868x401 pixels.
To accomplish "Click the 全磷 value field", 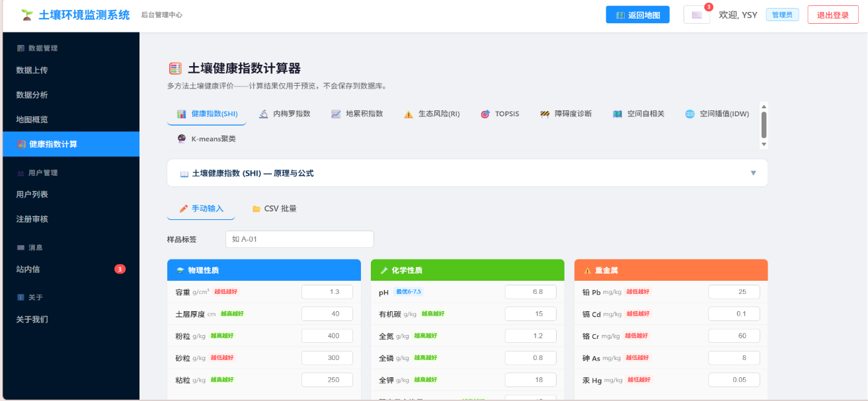I will [531, 357].
